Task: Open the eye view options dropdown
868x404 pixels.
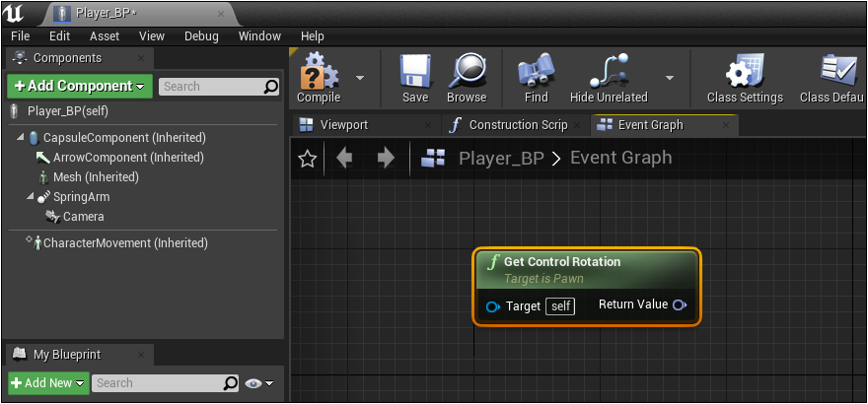Action: [259, 383]
